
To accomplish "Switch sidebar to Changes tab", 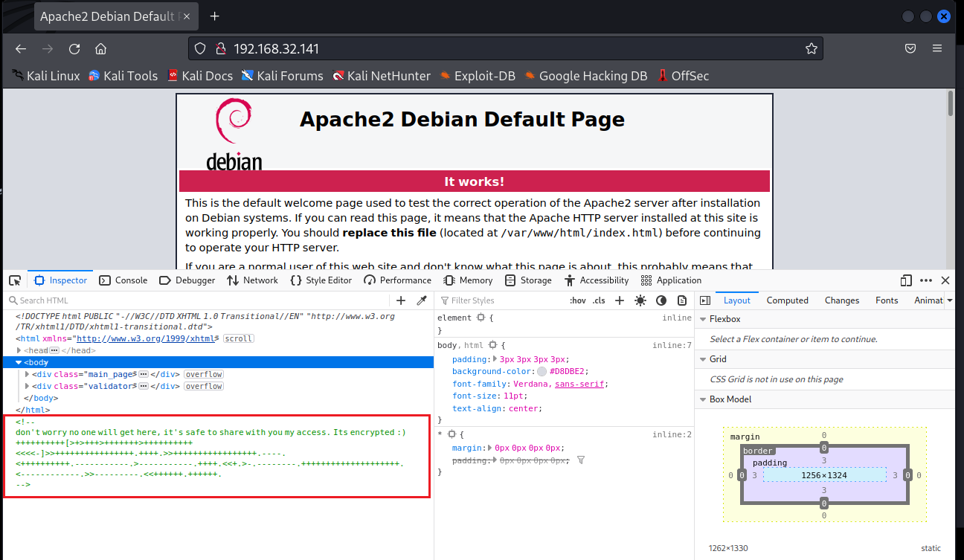I will (842, 300).
